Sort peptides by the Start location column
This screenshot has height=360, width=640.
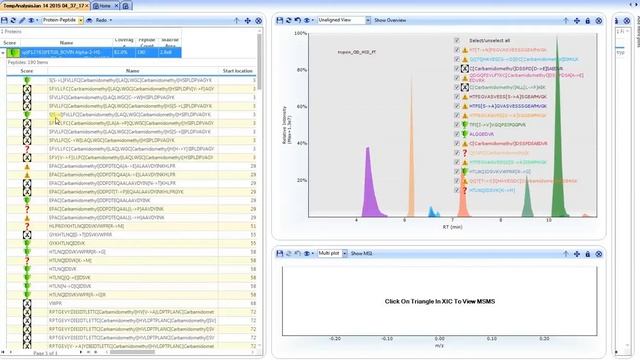[x=238, y=71]
